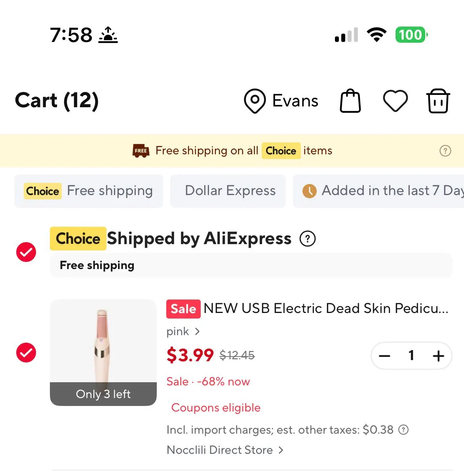Open the wishlist heart icon
The width and height of the screenshot is (464, 476).
pos(395,101)
